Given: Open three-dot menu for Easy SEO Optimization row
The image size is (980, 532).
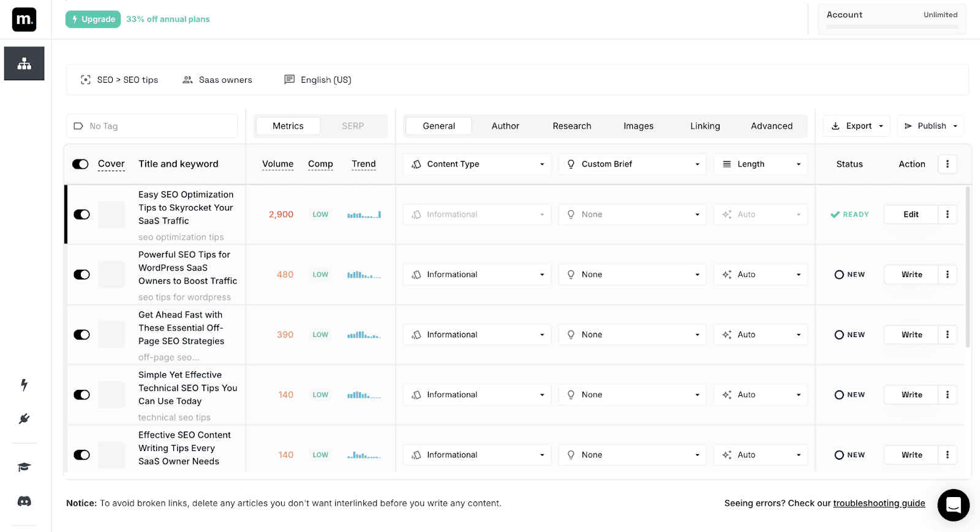Looking at the screenshot, I should click(947, 215).
